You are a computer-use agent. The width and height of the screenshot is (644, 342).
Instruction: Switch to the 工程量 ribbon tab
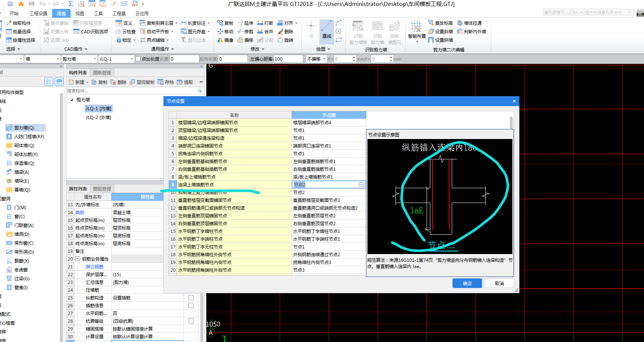click(x=119, y=13)
